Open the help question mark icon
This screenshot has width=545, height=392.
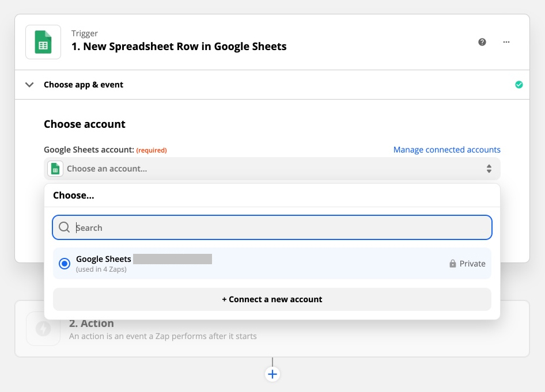482,42
